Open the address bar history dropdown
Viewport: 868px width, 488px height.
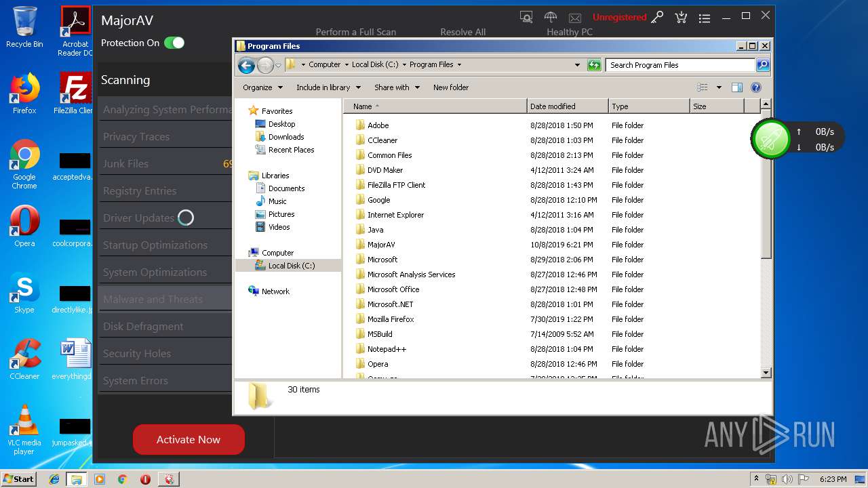coord(577,65)
